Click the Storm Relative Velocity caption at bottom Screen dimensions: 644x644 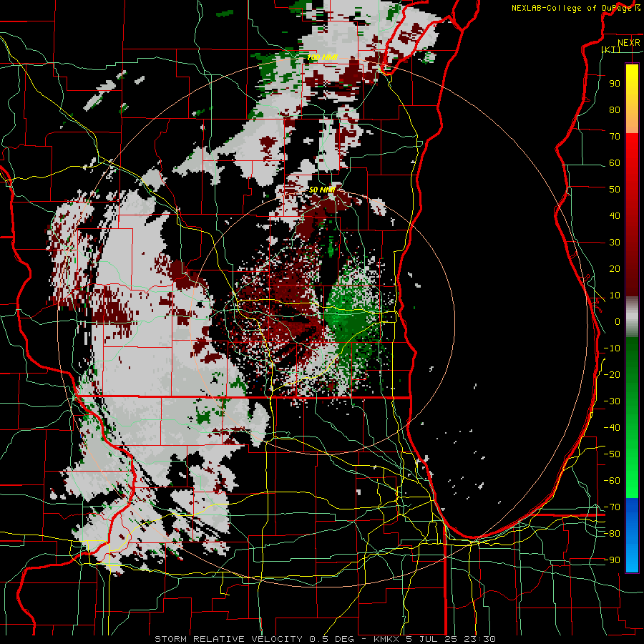tap(326, 639)
